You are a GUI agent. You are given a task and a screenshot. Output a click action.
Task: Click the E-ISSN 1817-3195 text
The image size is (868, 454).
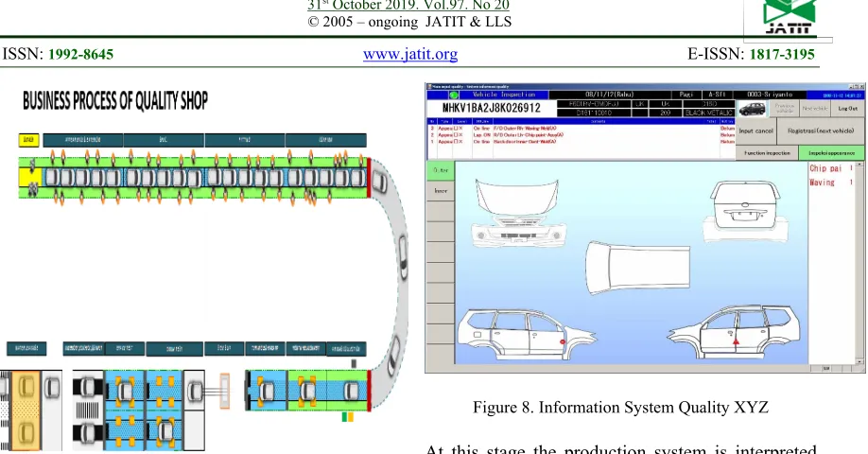pos(751,54)
